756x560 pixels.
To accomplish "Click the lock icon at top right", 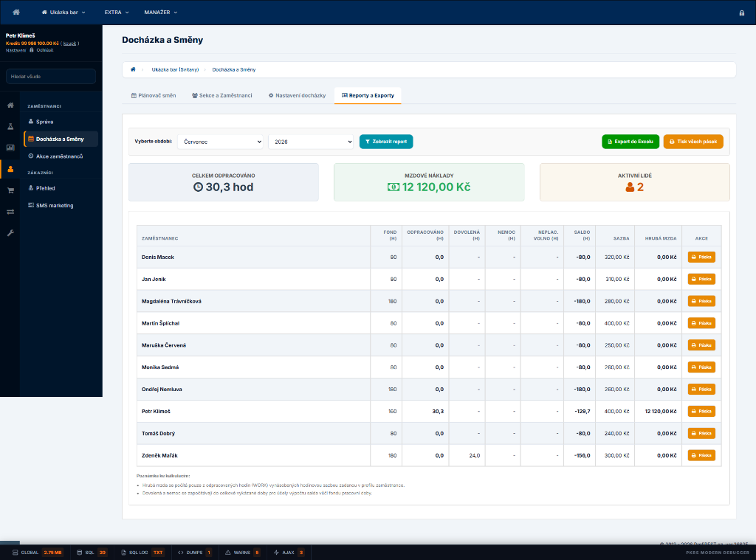I will coord(741,13).
